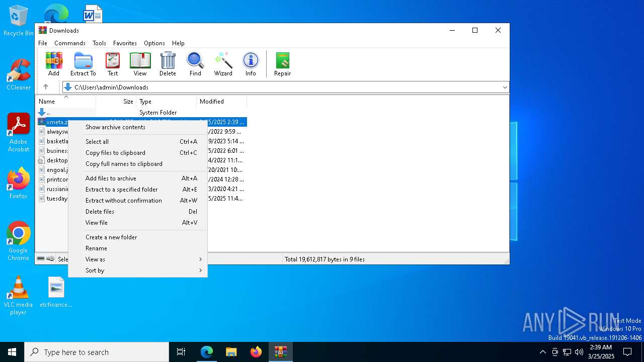
Task: Click the Test toolbar icon
Action: pos(113,64)
